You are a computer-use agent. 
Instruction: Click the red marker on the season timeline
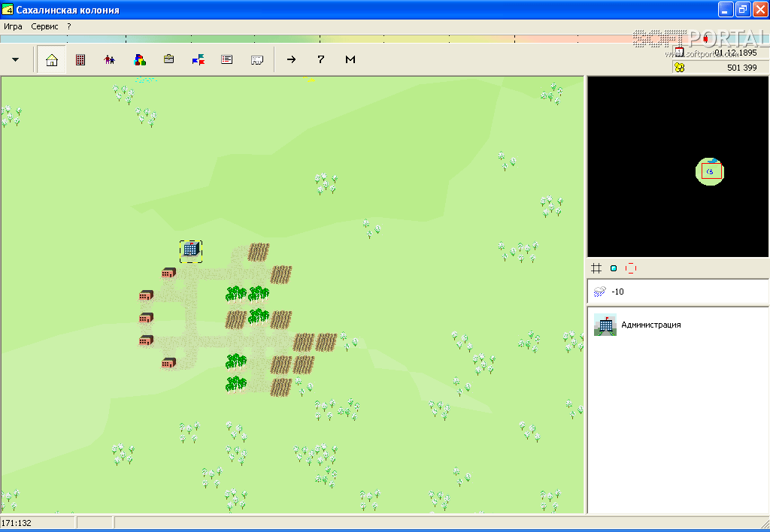[705, 39]
